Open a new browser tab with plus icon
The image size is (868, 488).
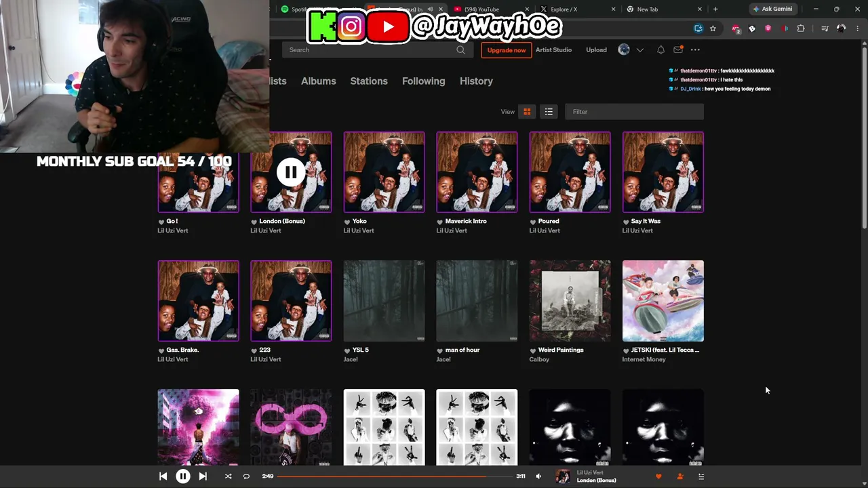715,9
